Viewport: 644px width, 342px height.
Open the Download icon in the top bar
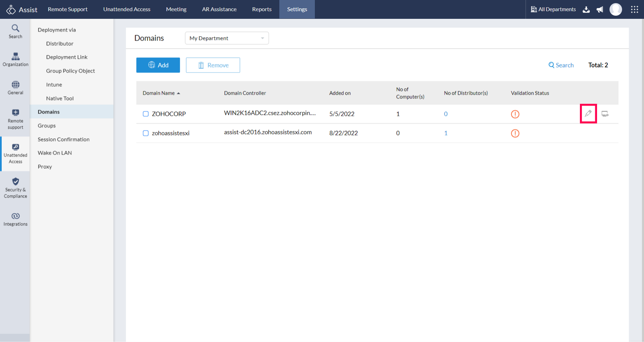[586, 9]
